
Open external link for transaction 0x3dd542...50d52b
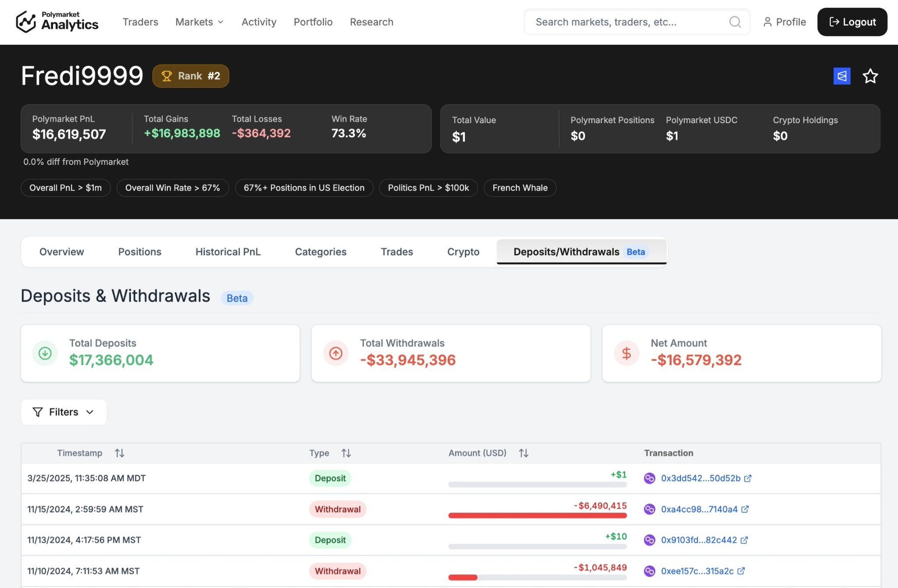[748, 478]
